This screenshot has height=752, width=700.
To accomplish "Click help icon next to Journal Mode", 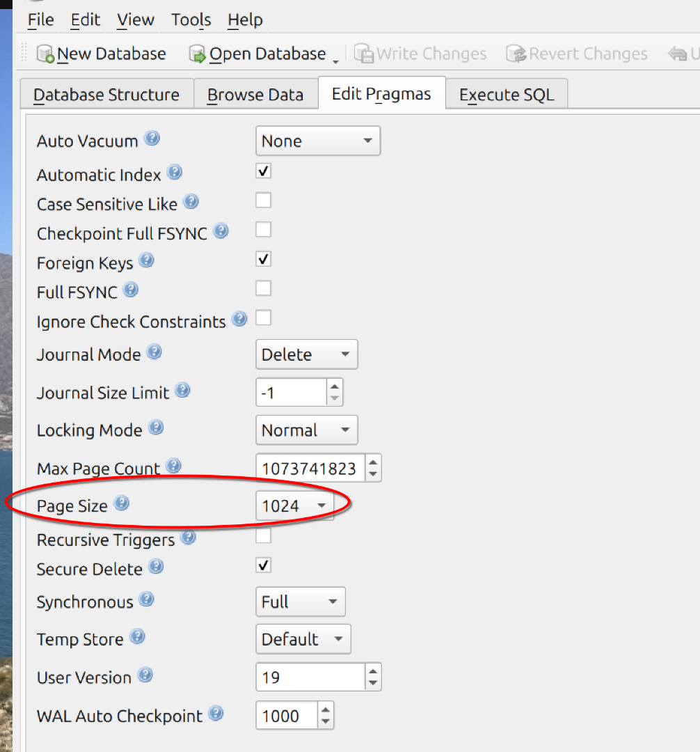I will point(154,352).
